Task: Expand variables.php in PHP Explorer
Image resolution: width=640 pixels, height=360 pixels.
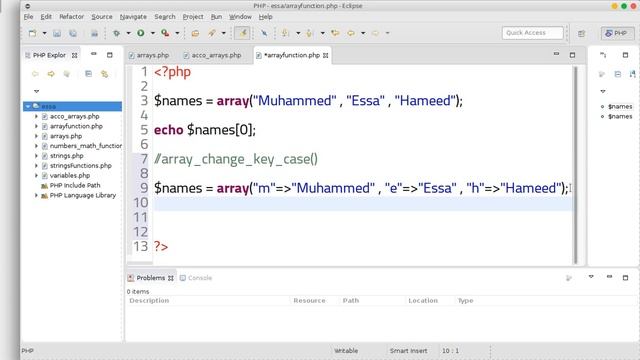Action: pos(36,176)
